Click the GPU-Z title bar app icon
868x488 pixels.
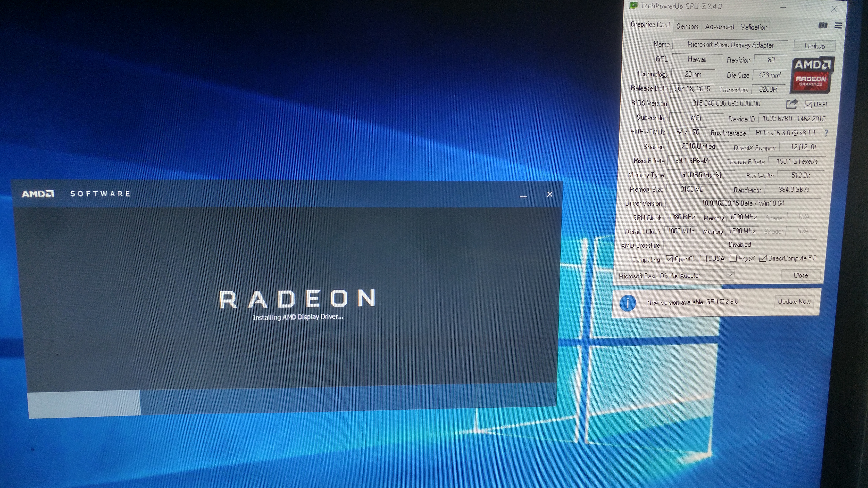(x=633, y=5)
